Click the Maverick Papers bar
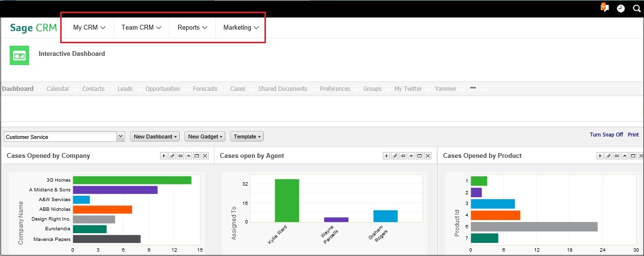 (107, 239)
